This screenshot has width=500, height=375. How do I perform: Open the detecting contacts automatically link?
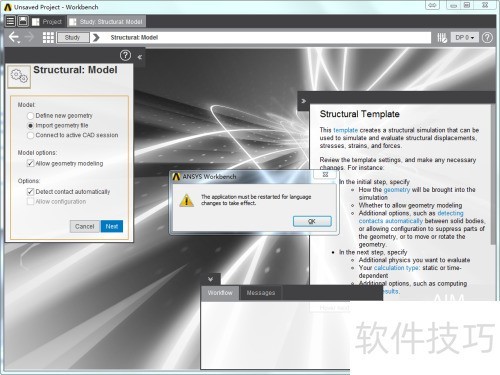pos(411,217)
